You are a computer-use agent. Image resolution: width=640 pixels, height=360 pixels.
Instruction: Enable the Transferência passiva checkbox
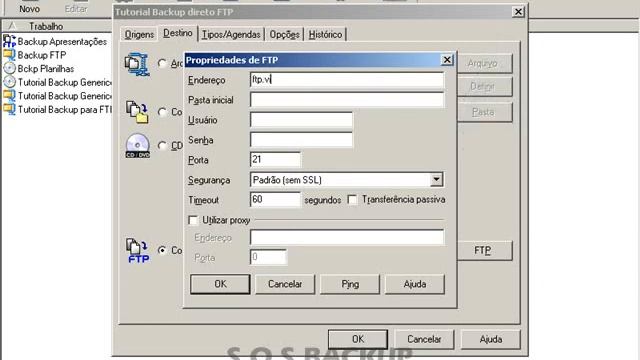click(352, 200)
